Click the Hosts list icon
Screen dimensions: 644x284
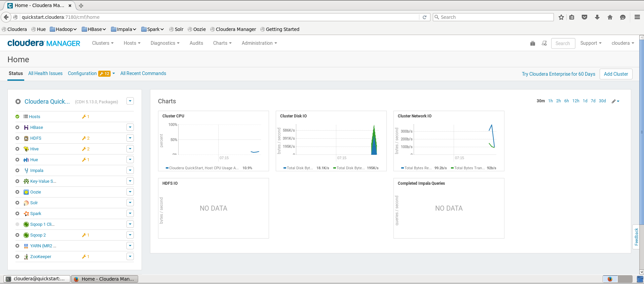tap(26, 116)
